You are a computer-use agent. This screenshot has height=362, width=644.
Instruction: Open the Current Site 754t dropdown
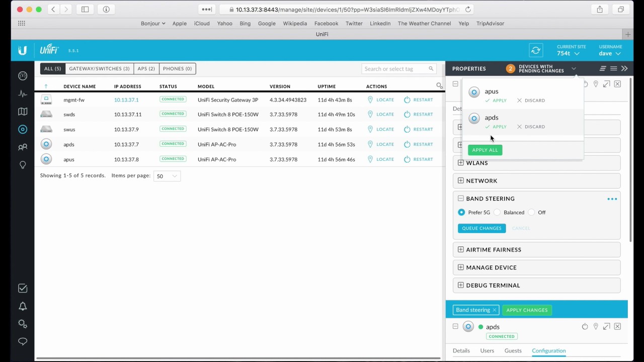(x=568, y=53)
